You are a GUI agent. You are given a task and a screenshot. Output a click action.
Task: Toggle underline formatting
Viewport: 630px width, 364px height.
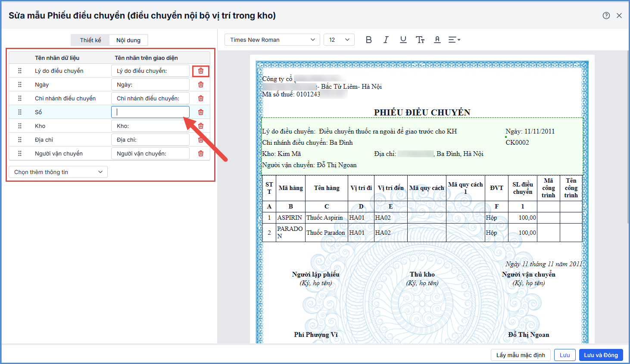(x=403, y=40)
